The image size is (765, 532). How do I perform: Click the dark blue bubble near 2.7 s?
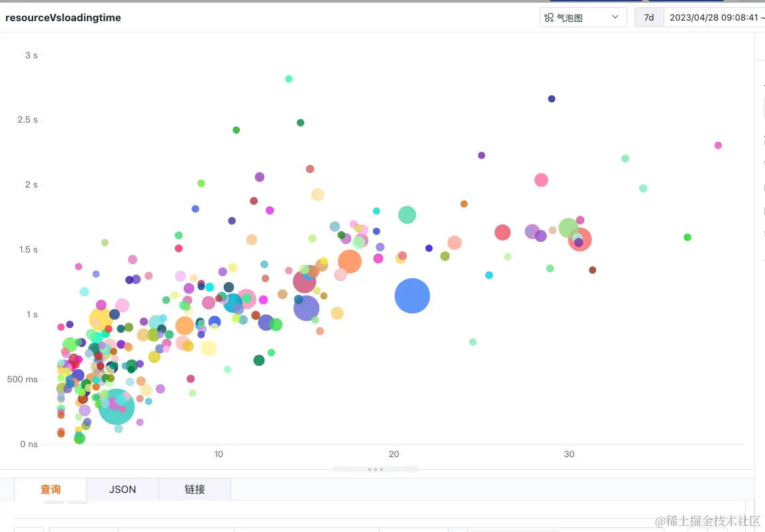tap(552, 99)
